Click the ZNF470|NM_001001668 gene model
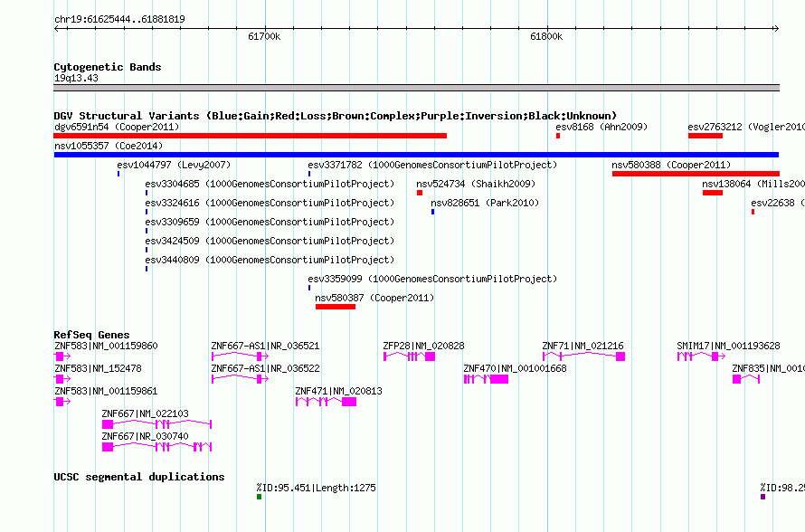This screenshot has width=805, height=532. [x=486, y=379]
